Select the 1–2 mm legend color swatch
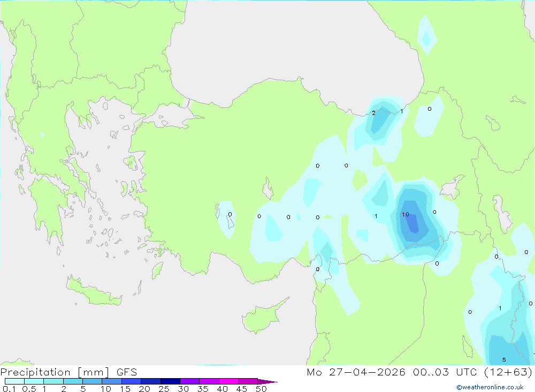Image resolution: width=535 pixels, height=392 pixels. click(53, 381)
